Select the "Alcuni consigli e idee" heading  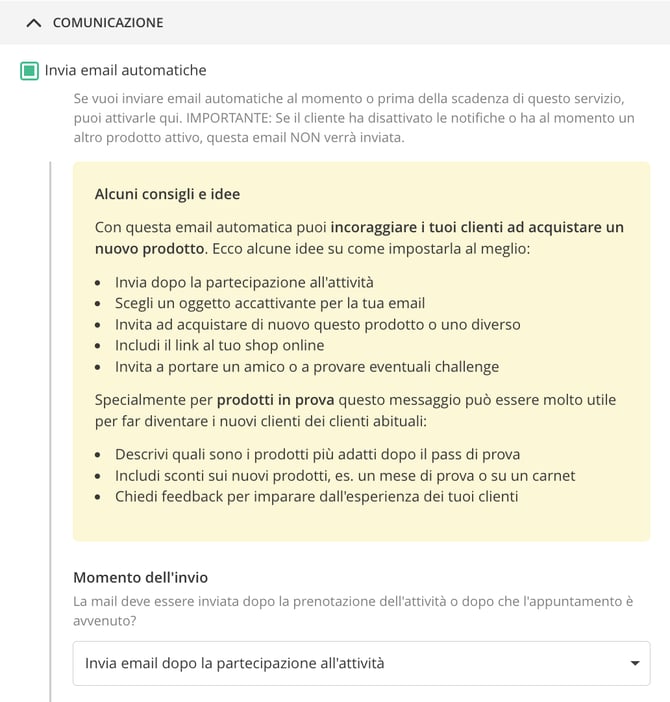[167, 194]
